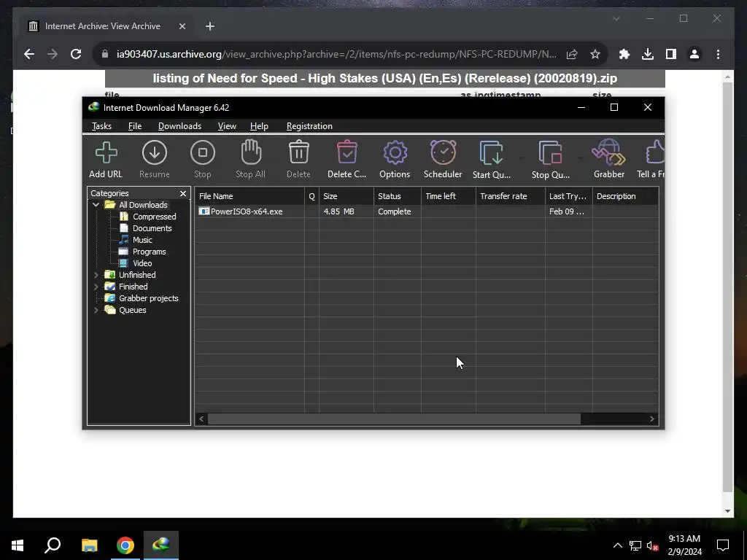The height and width of the screenshot is (560, 747).
Task: Click the Q column header
Action: [x=312, y=196]
